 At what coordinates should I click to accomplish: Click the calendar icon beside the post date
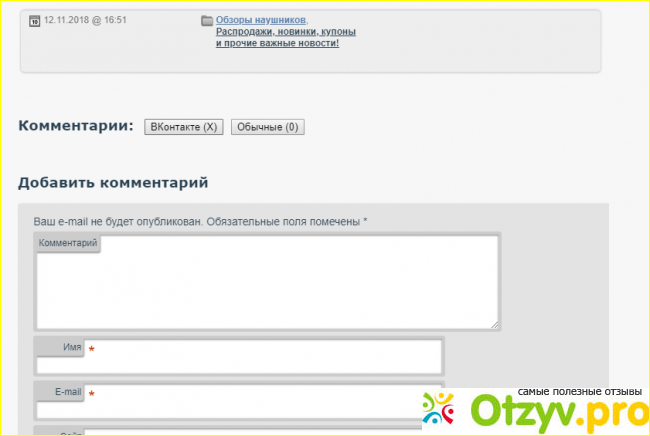[35, 20]
